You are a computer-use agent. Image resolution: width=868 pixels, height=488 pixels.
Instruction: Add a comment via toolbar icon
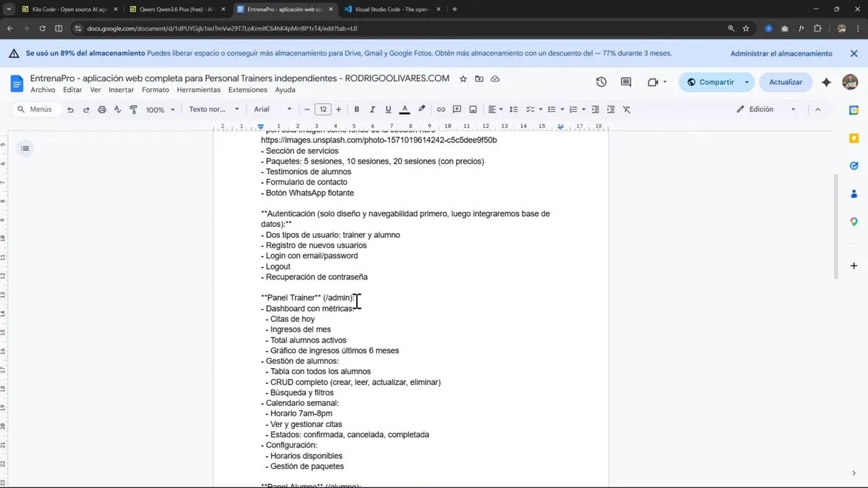[x=457, y=109]
